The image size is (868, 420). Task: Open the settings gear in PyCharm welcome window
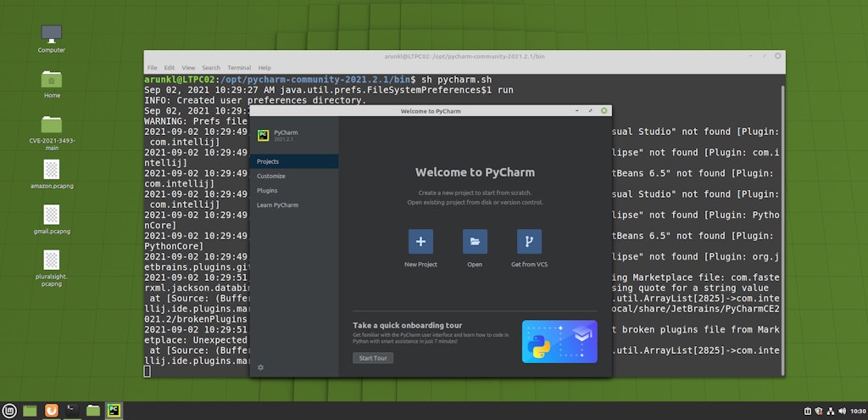[261, 367]
